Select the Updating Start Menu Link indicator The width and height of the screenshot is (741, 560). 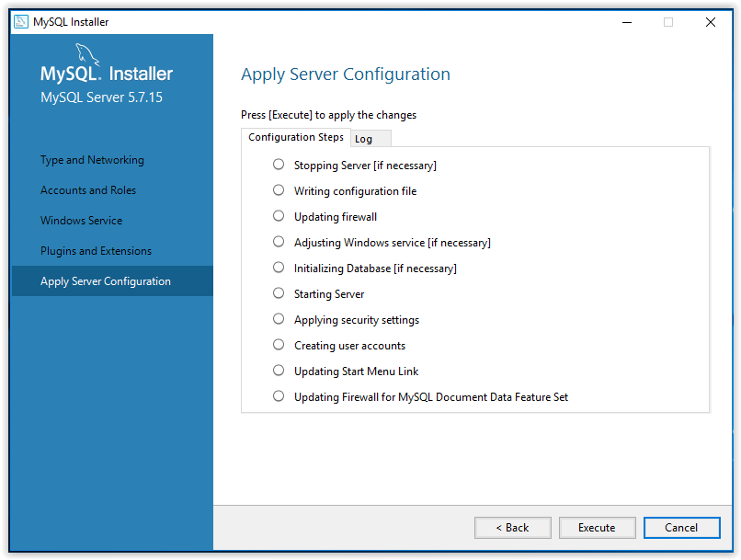tap(279, 370)
